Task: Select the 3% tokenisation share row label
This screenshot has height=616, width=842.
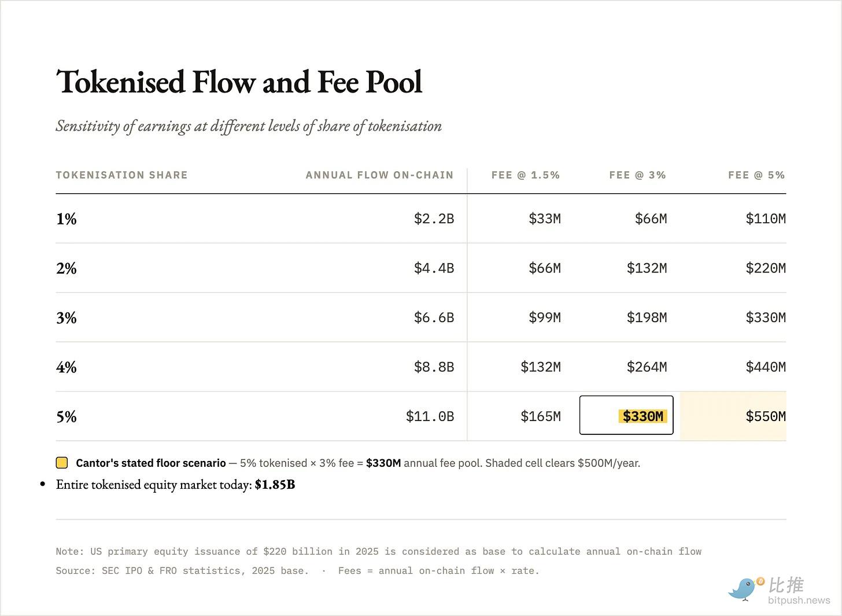Action: (x=67, y=318)
